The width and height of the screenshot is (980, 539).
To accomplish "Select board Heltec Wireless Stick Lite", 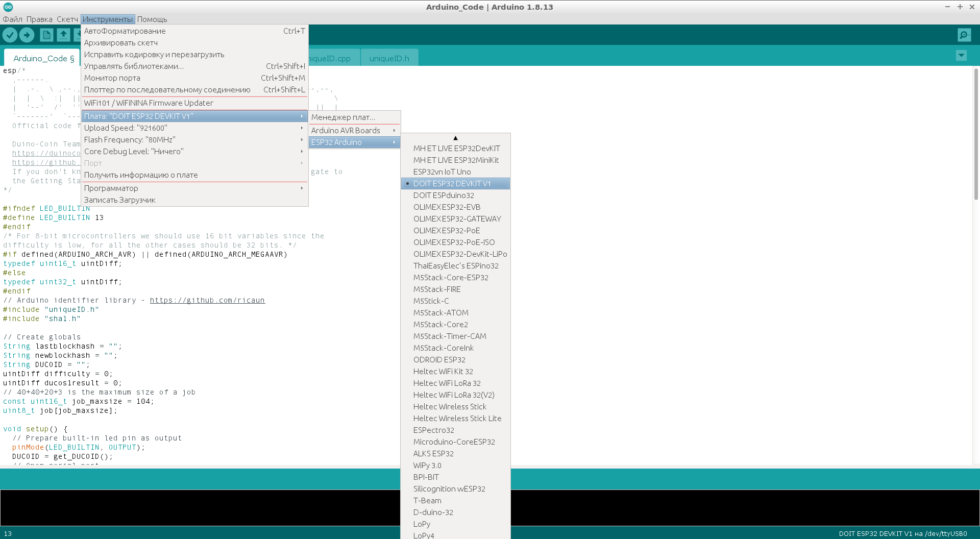I will pos(455,418).
